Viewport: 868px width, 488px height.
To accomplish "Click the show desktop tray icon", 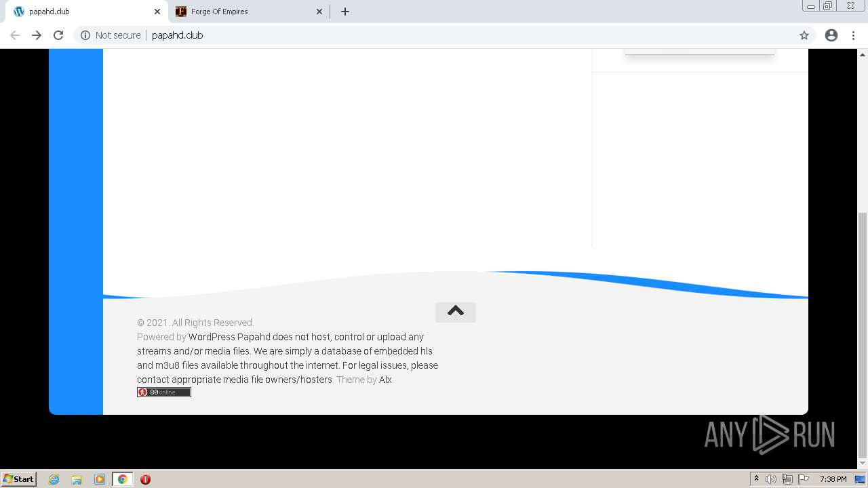I will click(860, 479).
